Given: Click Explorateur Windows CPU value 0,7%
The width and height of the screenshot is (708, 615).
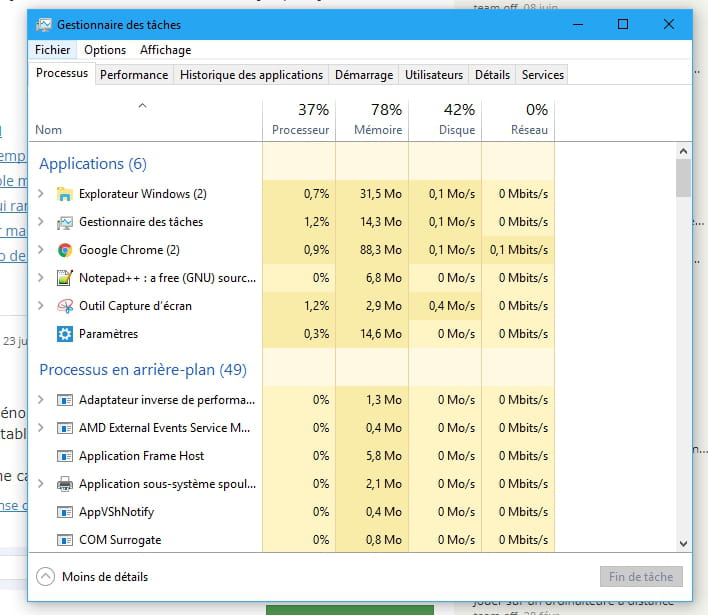Looking at the screenshot, I should 317,194.
